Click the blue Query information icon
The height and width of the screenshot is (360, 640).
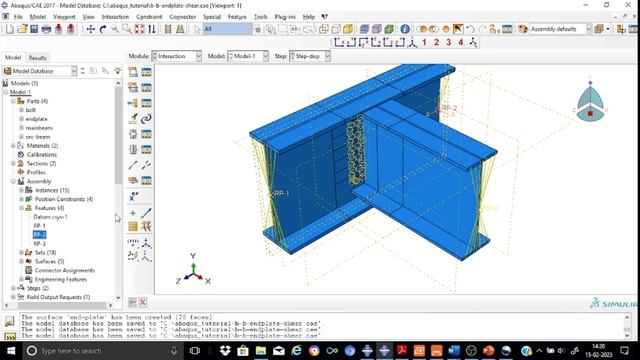(x=405, y=29)
